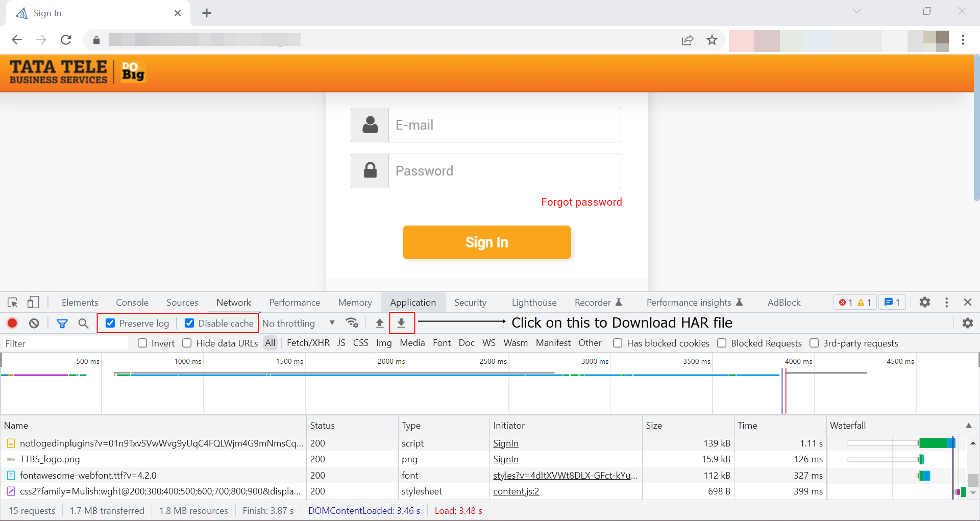The width and height of the screenshot is (980, 521).
Task: Open the tab search chevron in title bar
Action: (857, 11)
